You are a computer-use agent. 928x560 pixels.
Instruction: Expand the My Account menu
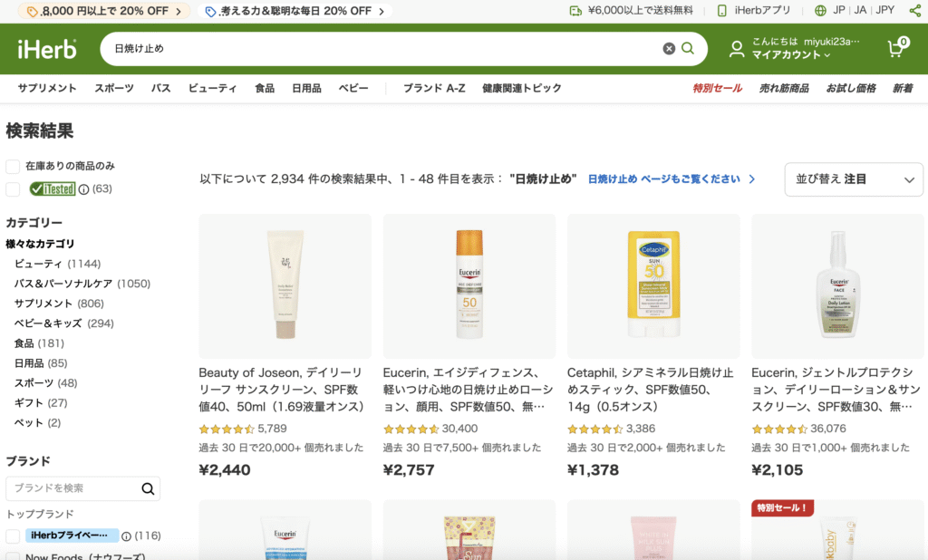[x=791, y=55]
